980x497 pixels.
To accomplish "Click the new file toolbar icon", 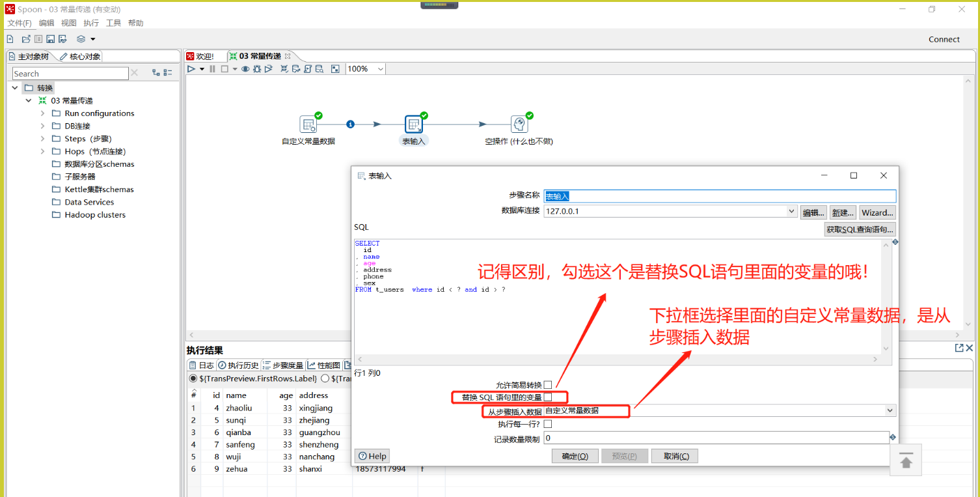I will point(10,39).
